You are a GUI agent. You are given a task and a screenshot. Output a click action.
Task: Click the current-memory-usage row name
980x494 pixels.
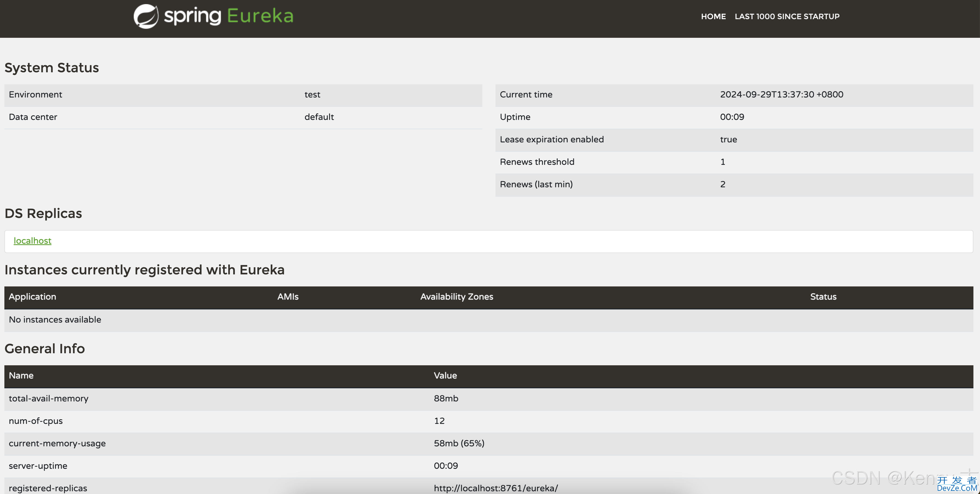[x=58, y=443]
